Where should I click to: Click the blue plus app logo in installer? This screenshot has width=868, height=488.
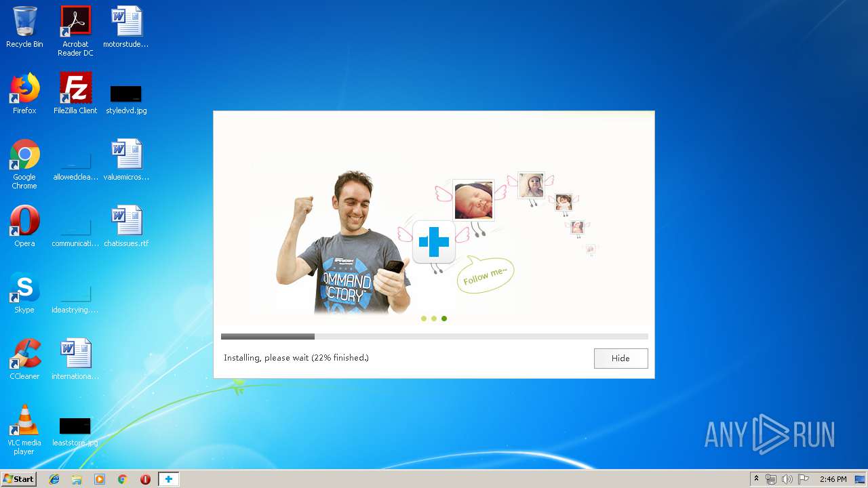point(434,242)
